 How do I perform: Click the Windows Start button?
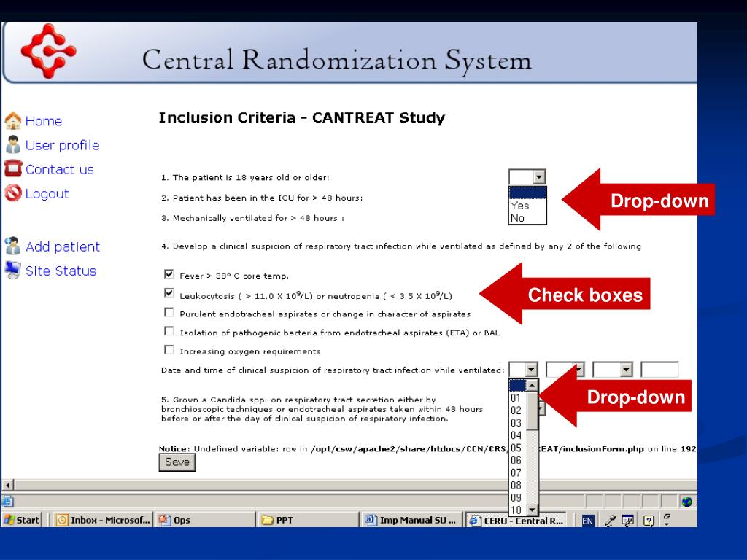click(x=21, y=520)
